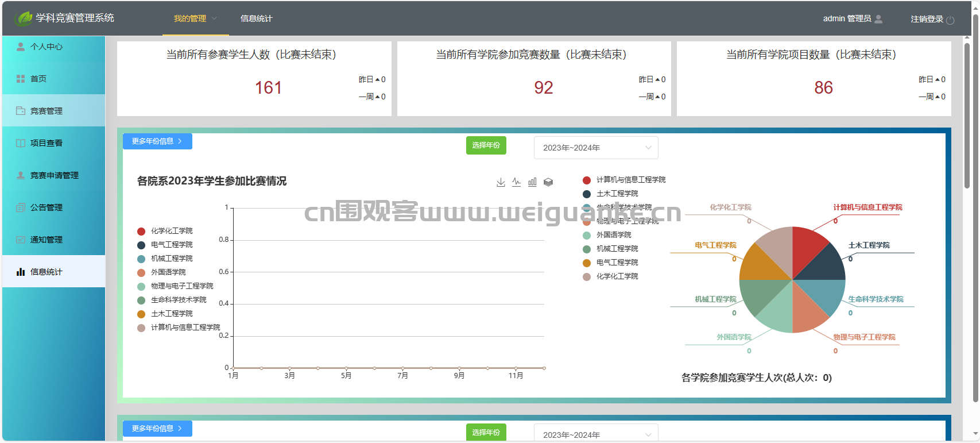Click the 竞赛申请管理 user icon in sidebar

(21, 175)
